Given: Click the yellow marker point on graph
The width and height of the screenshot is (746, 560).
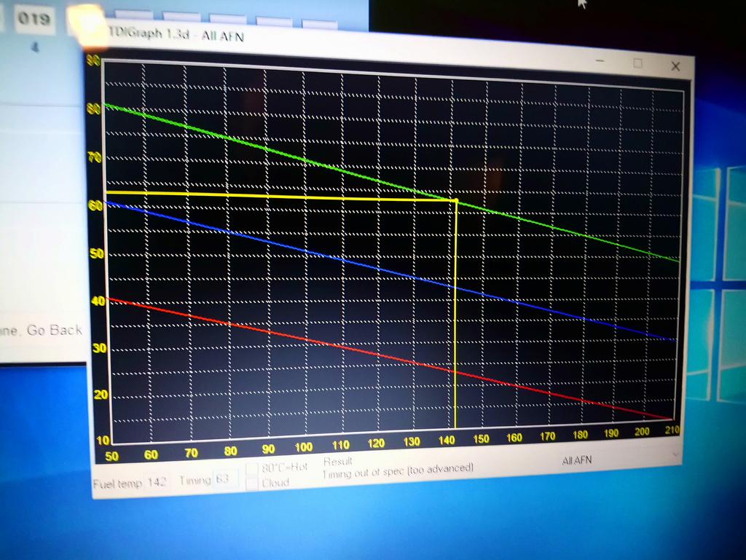Looking at the screenshot, I should click(456, 201).
